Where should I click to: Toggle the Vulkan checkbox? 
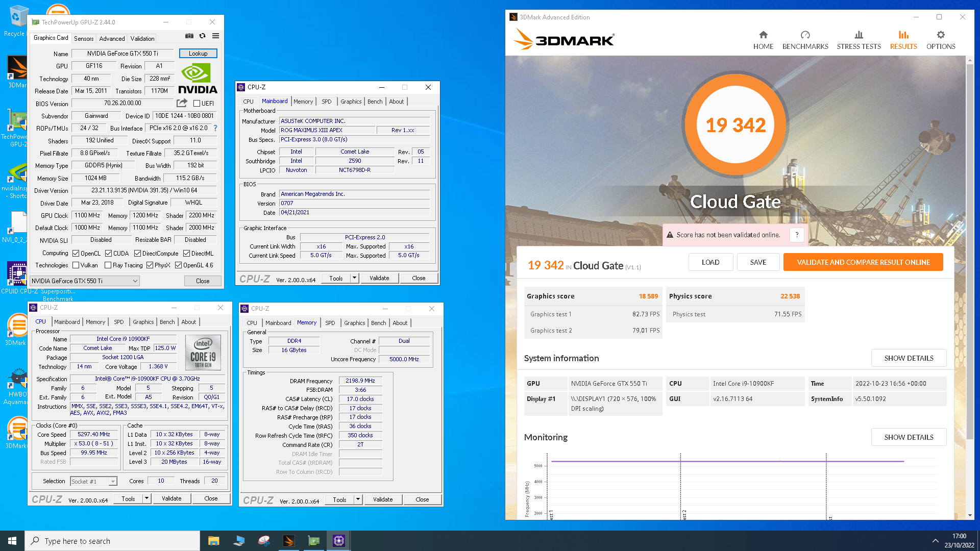[76, 265]
